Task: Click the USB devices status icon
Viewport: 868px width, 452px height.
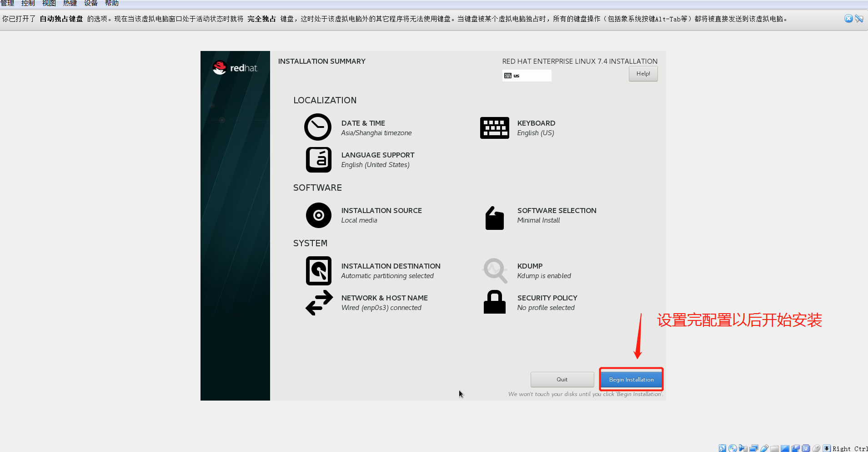Action: 764,448
